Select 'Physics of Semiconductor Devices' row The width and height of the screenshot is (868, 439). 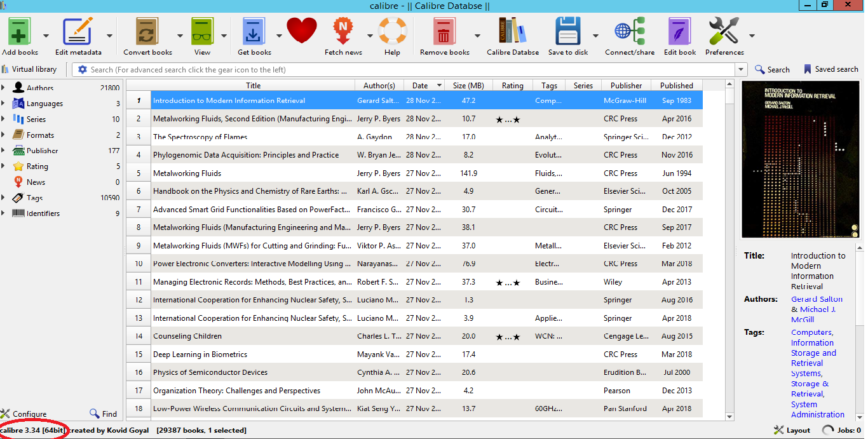click(414, 372)
